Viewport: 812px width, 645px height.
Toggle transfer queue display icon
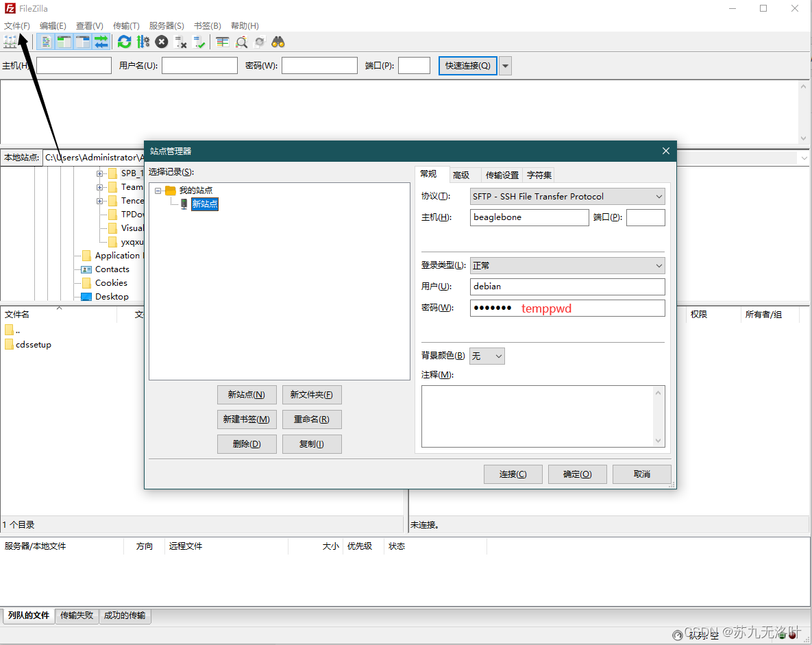(x=101, y=42)
